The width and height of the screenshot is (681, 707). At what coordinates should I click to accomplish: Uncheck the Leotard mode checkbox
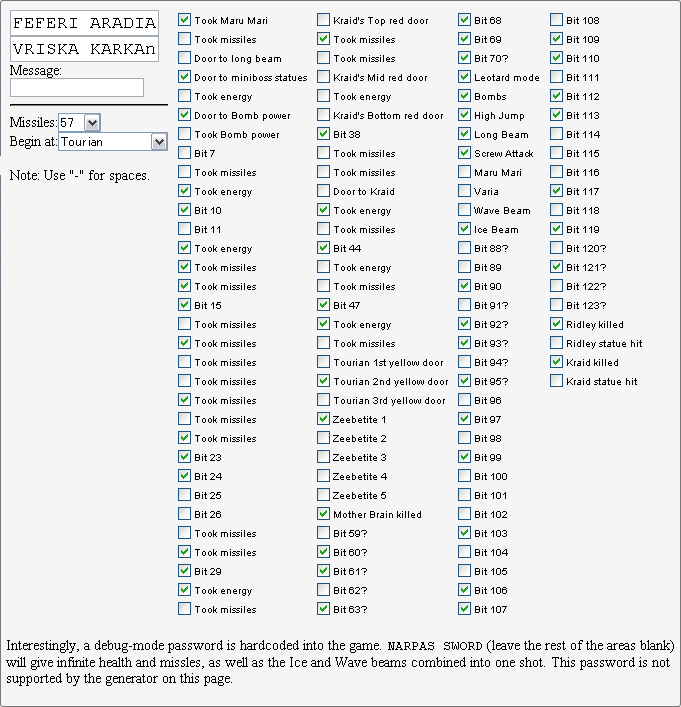(465, 77)
